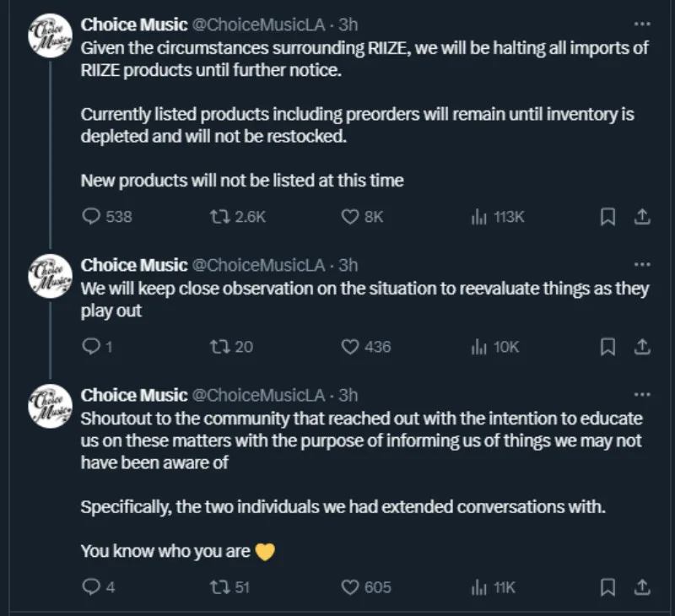Like the tweet with 8K likes
This screenshot has width=675, height=616.
(x=351, y=217)
